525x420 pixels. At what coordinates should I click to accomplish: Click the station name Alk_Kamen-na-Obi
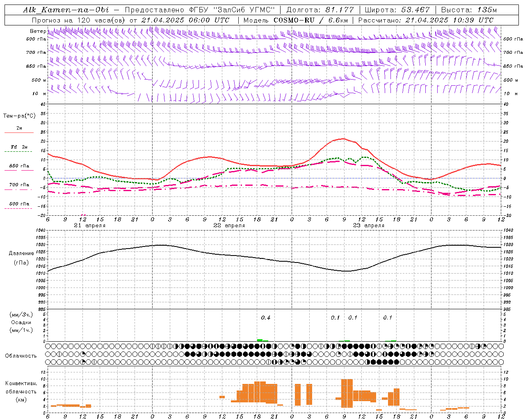coord(66,10)
